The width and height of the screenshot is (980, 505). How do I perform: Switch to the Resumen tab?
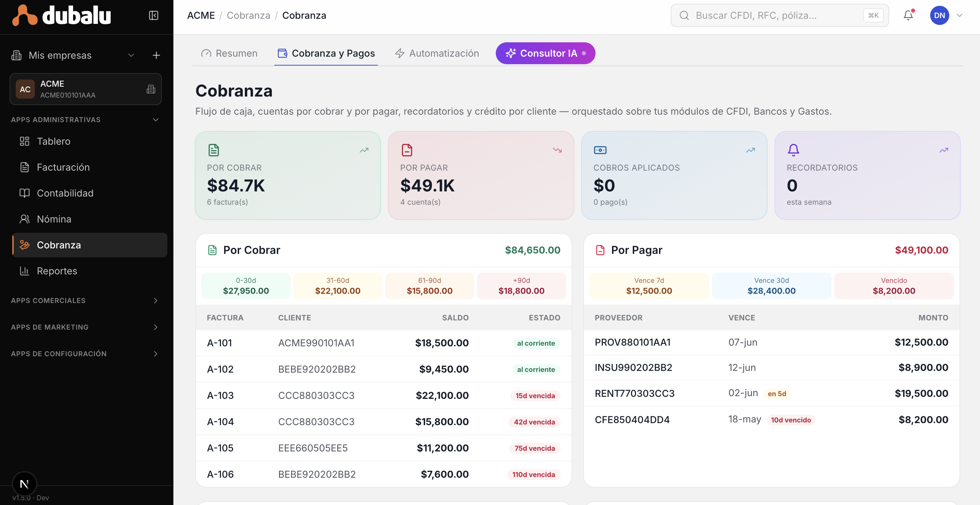pyautogui.click(x=229, y=53)
